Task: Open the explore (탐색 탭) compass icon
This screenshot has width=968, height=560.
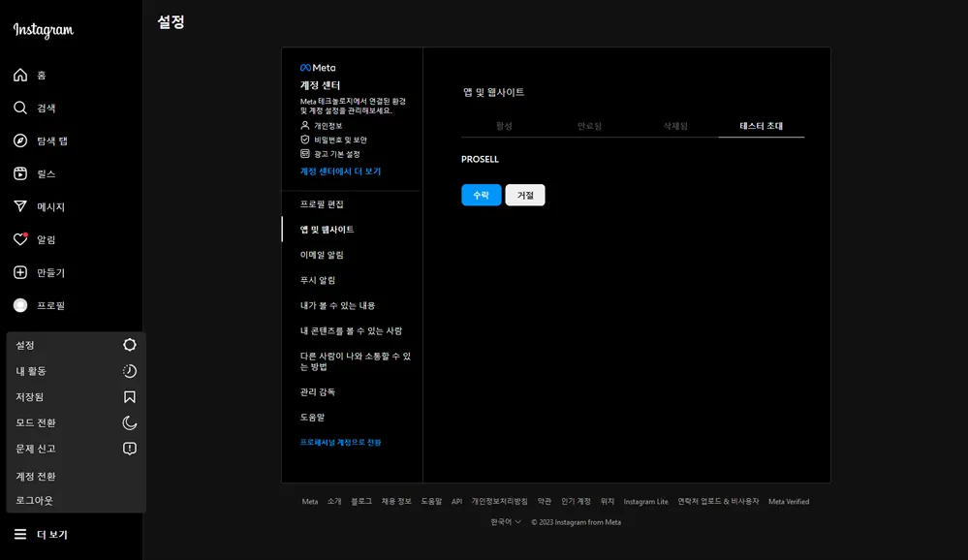Action: [x=20, y=140]
